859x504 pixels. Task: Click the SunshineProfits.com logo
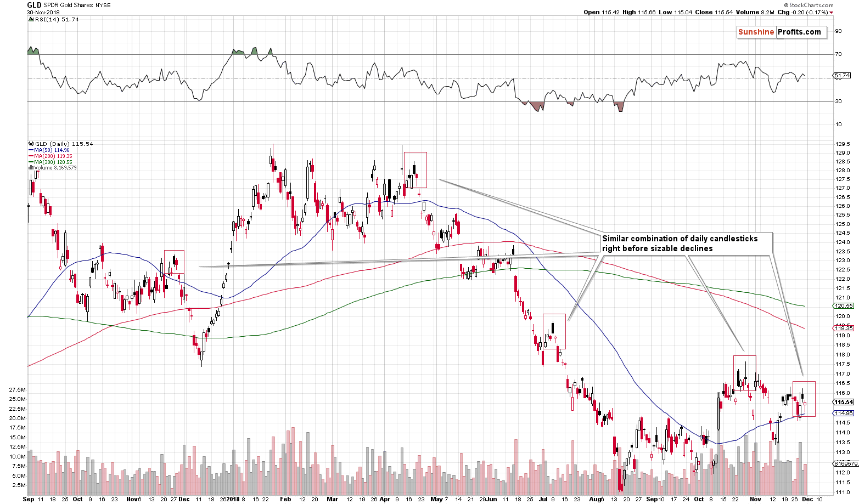click(782, 32)
